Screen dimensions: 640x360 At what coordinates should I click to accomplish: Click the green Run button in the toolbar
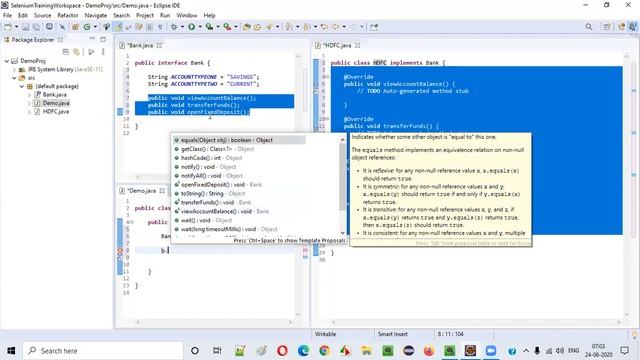pos(191,27)
